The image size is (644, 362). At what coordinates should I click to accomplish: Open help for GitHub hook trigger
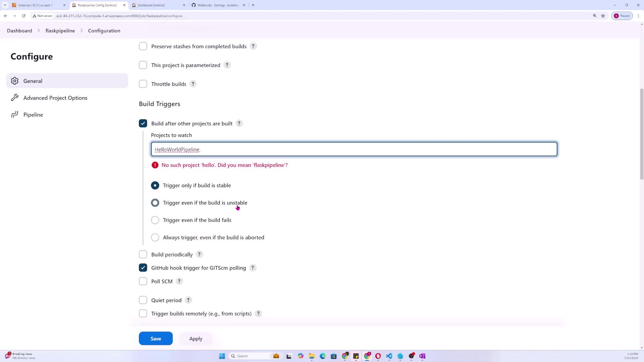[x=253, y=268]
